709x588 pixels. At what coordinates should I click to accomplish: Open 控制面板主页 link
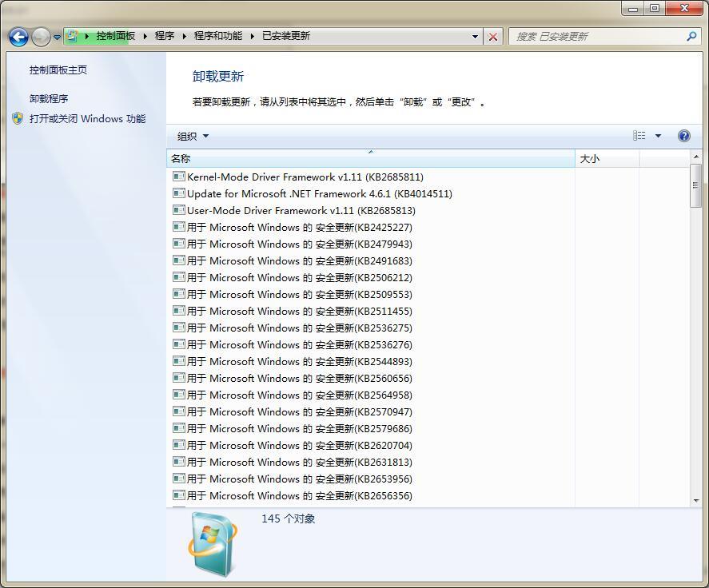pos(58,70)
